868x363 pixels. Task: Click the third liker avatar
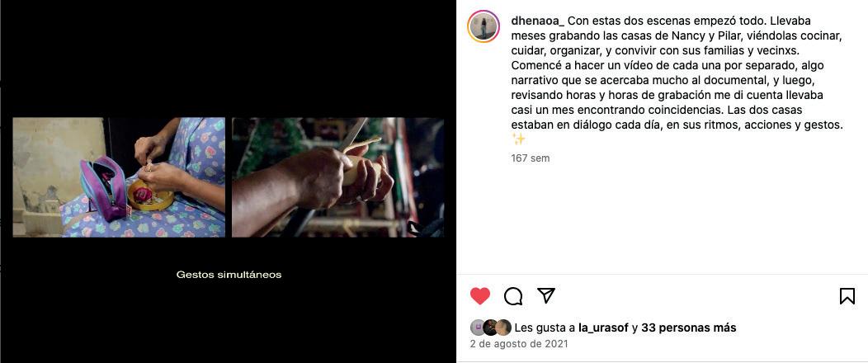click(x=503, y=328)
